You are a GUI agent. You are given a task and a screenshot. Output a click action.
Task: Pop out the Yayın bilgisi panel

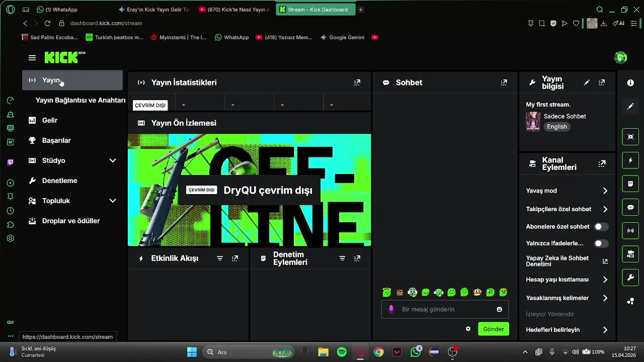[x=602, y=82]
